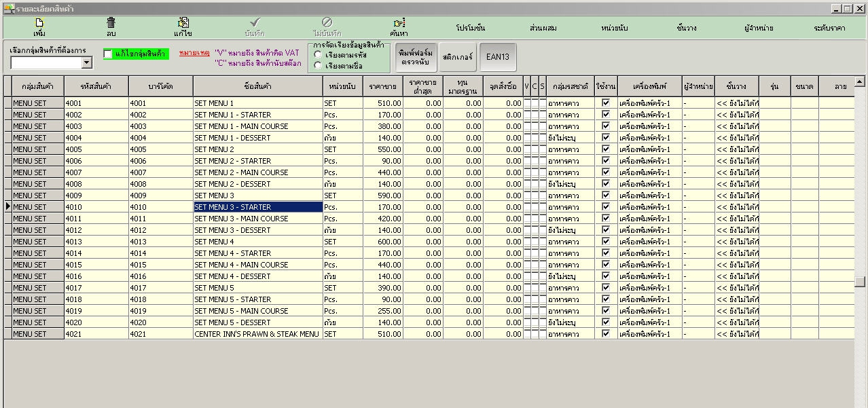Click the เครื่องพิมพ์ครัว-1 printer cell in row 4011
Viewport: 868px width, 408px height.
click(x=650, y=219)
